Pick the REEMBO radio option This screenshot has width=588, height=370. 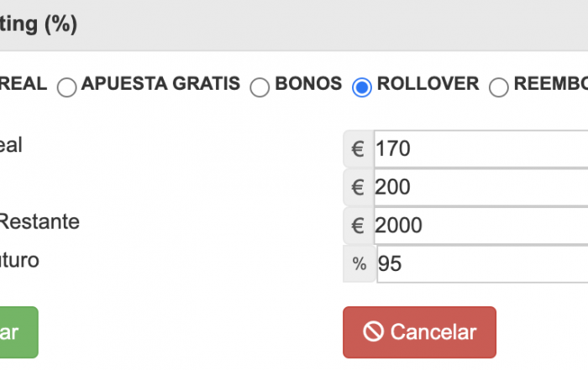click(499, 87)
